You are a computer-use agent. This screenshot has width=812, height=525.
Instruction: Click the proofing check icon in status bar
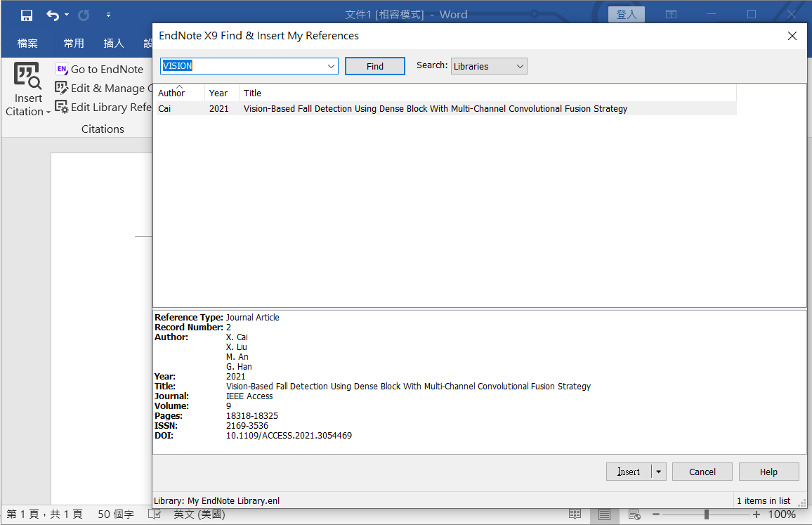pos(155,514)
